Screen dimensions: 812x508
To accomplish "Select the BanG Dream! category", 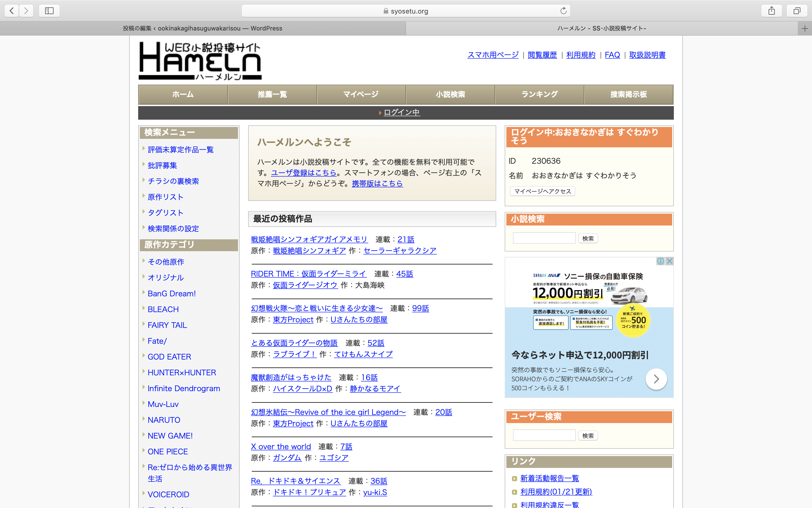I will (171, 294).
